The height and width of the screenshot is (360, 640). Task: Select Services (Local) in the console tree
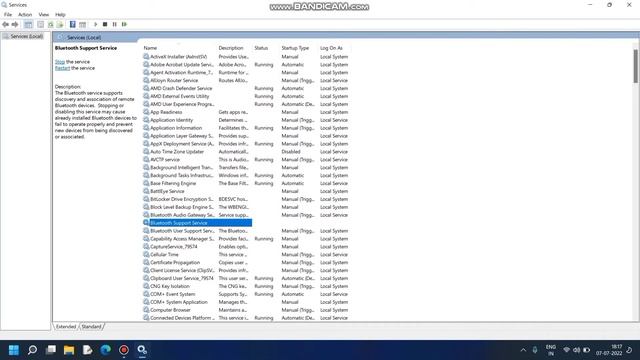pyautogui.click(x=26, y=36)
